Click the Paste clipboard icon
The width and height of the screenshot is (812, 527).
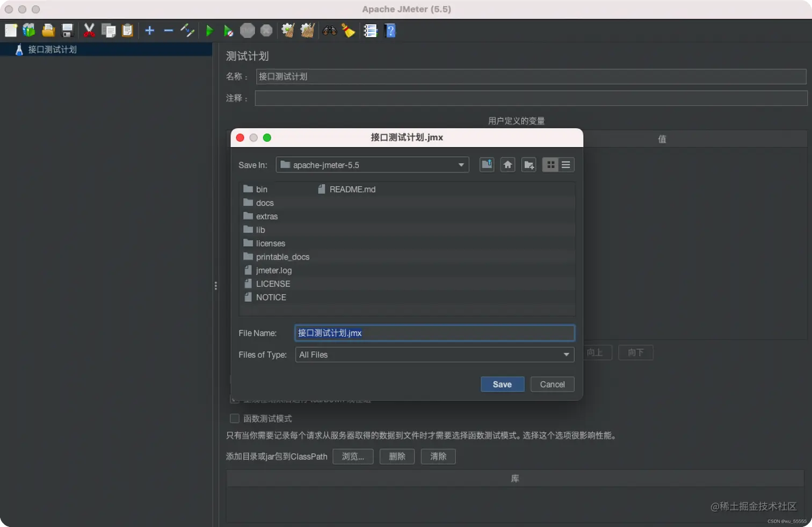point(127,31)
